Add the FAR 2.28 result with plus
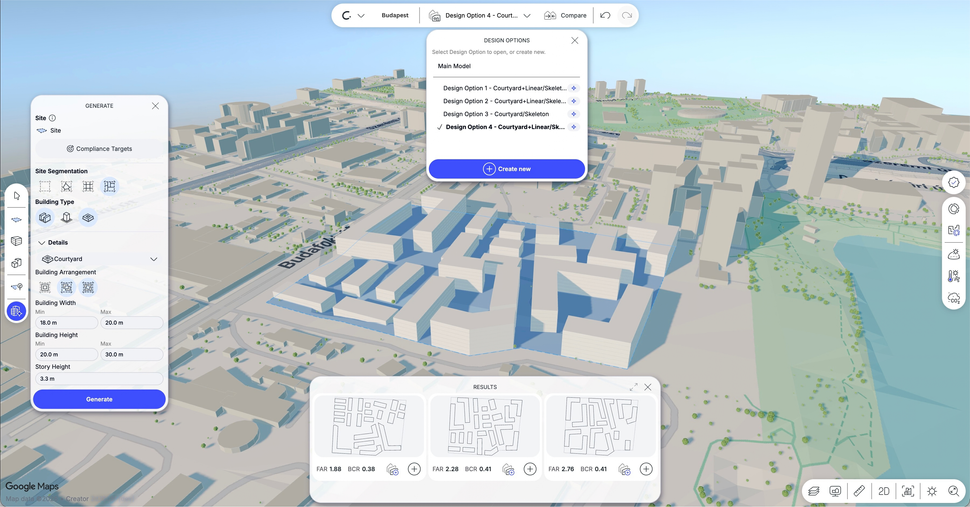 (530, 469)
